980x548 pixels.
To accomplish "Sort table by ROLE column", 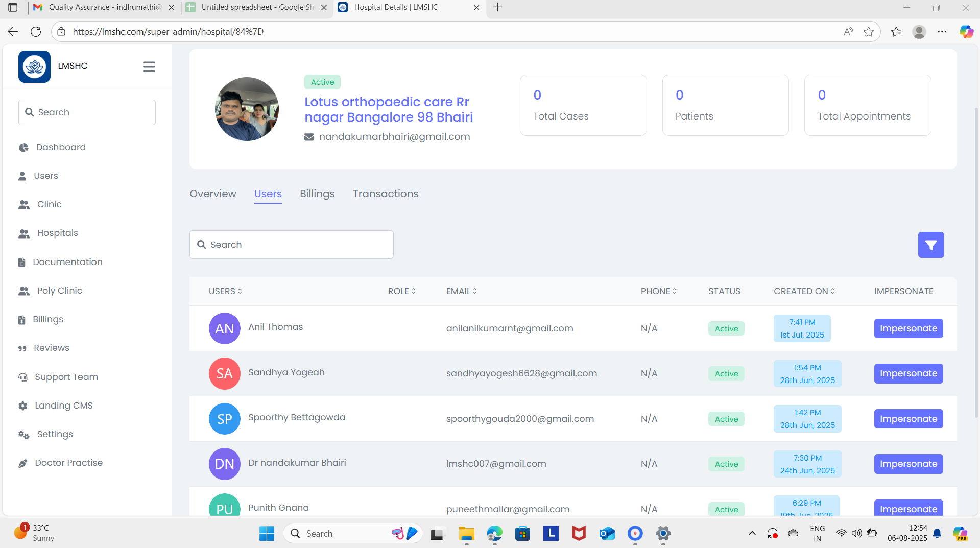I will pos(401,291).
